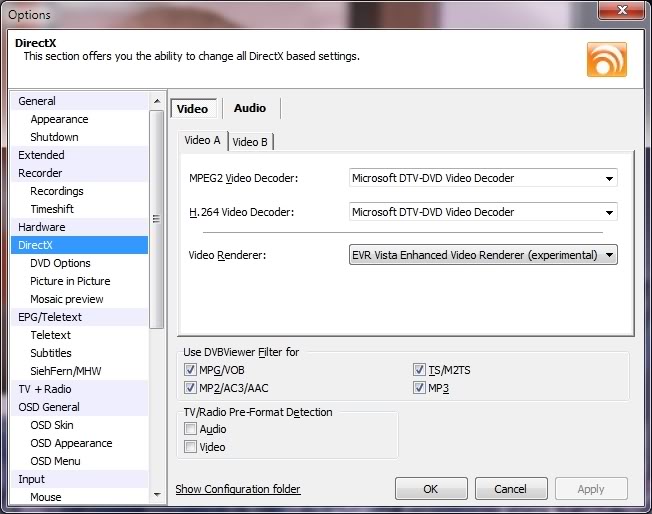Select Extended in the options tree
The width and height of the screenshot is (652, 514).
(79, 155)
